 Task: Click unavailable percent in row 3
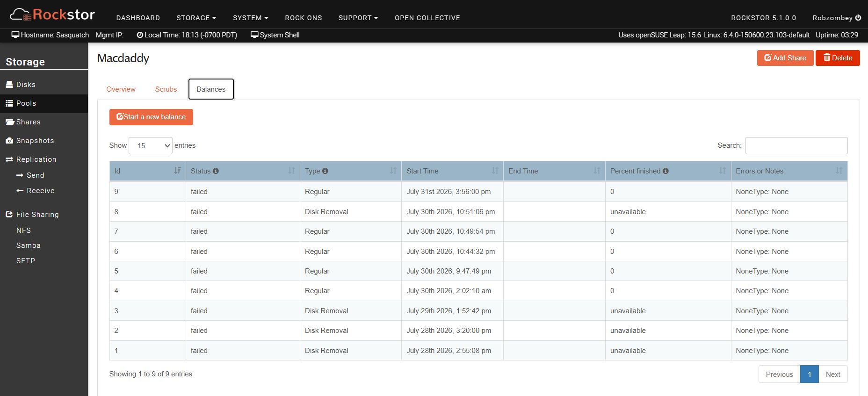pos(628,311)
